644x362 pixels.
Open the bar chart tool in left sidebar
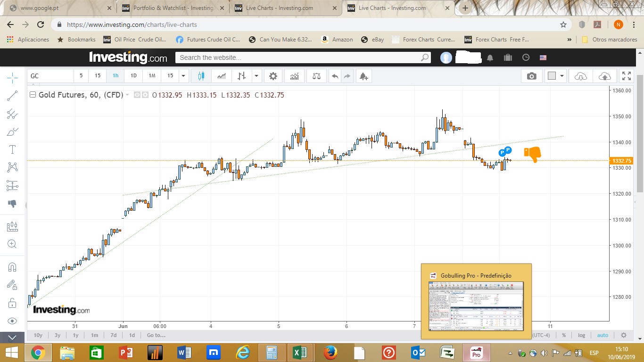click(12, 226)
